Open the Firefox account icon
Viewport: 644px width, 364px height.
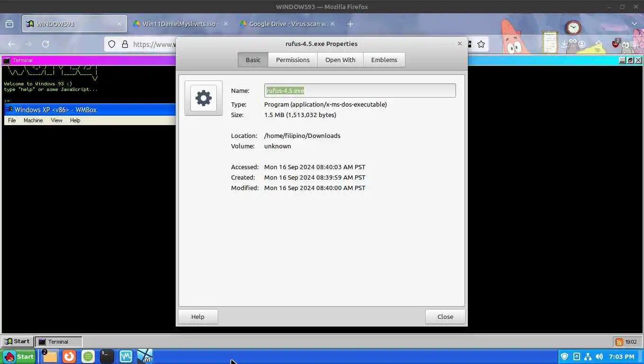[x=581, y=44]
